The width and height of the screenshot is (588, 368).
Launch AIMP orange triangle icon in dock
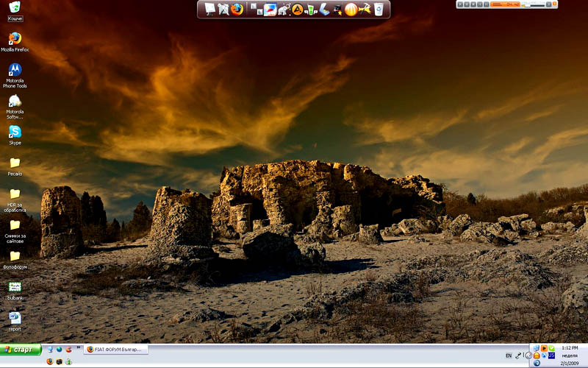(298, 10)
